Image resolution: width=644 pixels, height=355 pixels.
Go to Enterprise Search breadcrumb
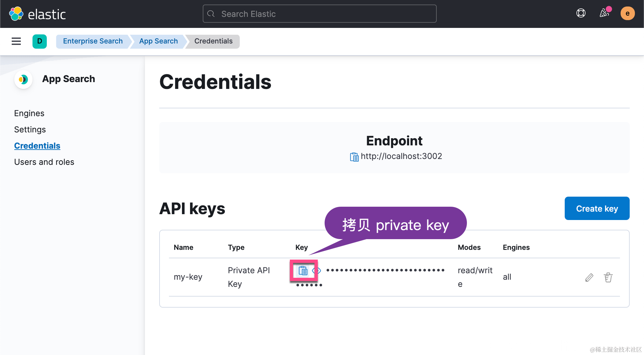point(93,41)
